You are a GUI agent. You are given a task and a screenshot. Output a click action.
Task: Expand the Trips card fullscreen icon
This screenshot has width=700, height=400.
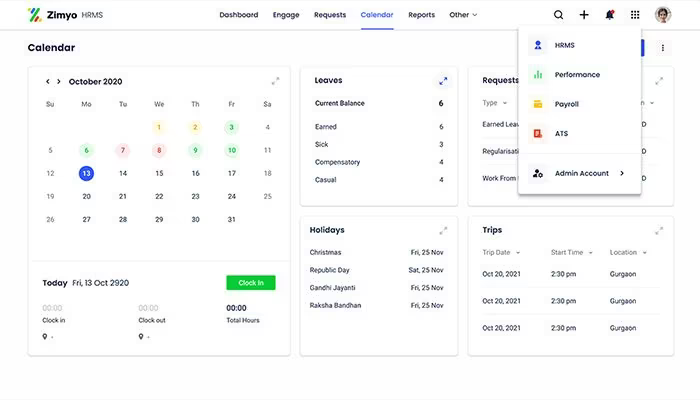click(x=659, y=230)
